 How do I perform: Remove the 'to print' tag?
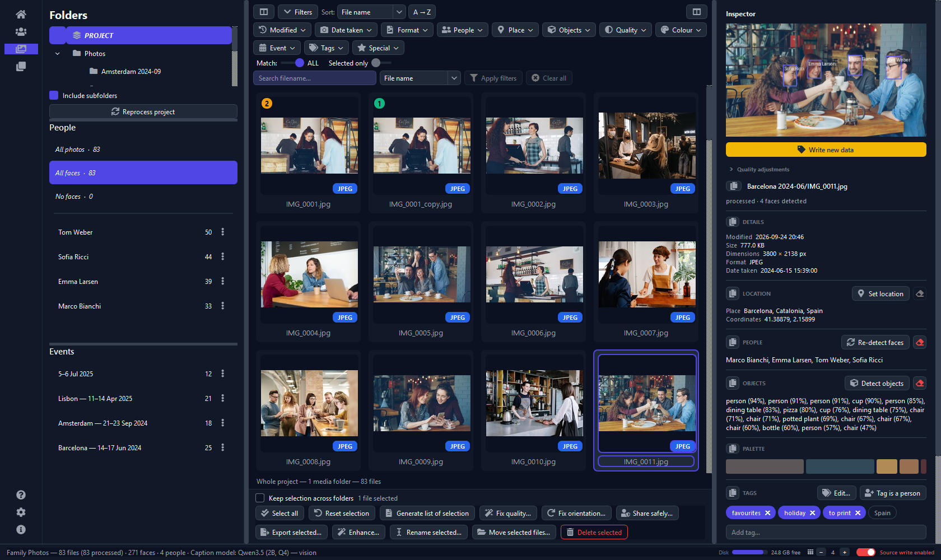(x=858, y=513)
